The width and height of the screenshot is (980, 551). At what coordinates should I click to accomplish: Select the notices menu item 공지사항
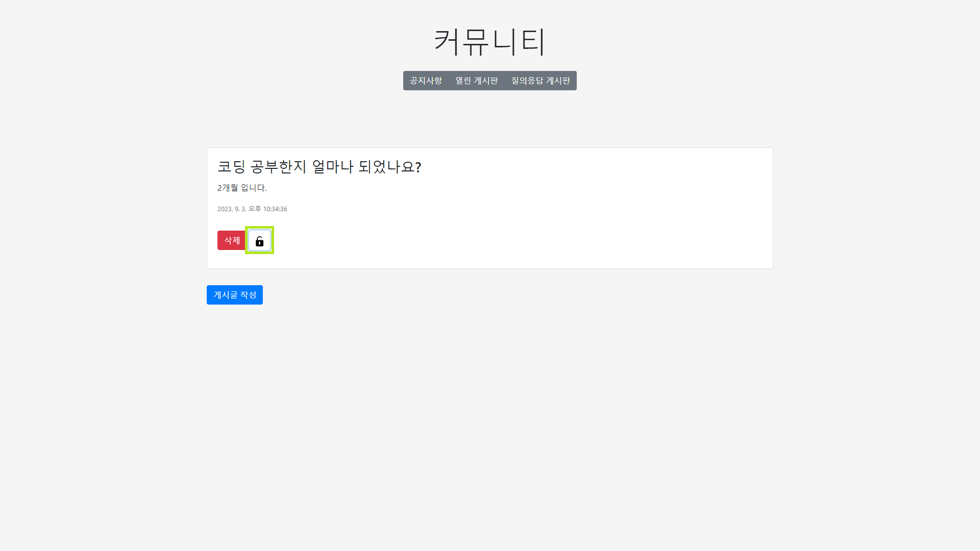(426, 81)
